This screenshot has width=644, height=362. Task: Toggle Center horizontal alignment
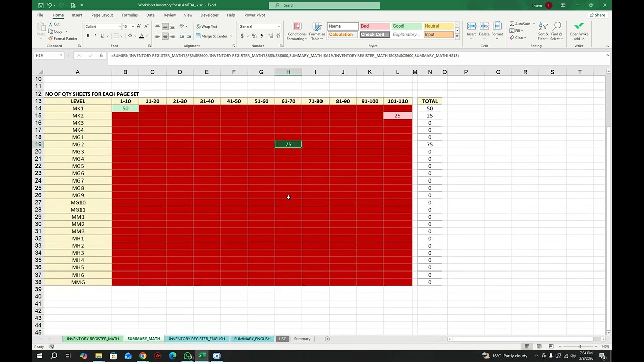[x=165, y=36]
